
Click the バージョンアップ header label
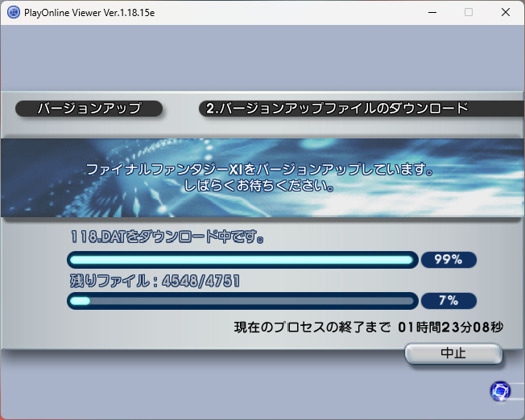pos(89,109)
